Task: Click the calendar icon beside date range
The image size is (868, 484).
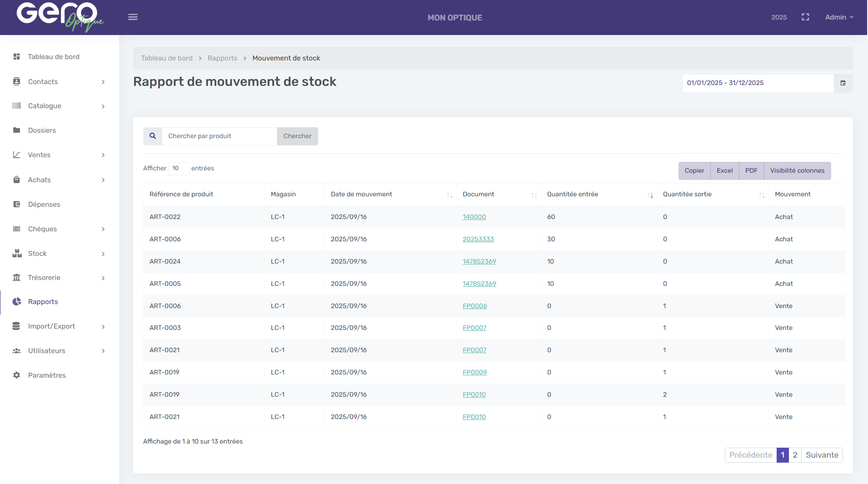Action: click(843, 83)
